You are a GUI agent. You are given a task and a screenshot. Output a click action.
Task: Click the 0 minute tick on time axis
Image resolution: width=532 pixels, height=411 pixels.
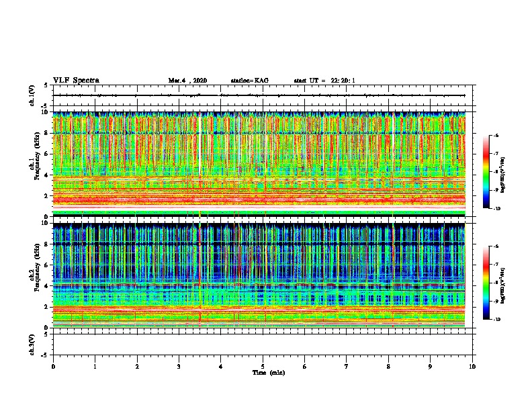[x=53, y=367]
